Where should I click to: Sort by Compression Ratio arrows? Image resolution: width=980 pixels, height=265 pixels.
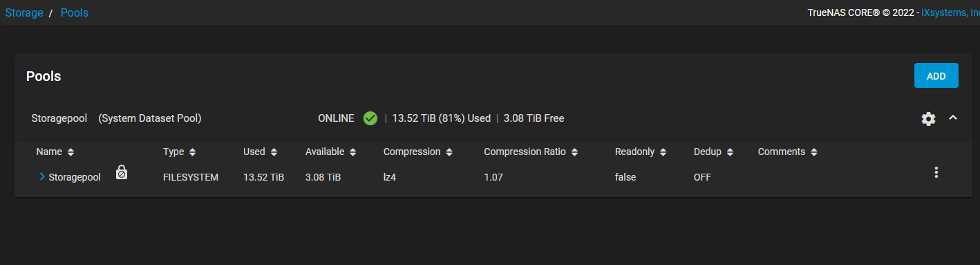(x=574, y=152)
